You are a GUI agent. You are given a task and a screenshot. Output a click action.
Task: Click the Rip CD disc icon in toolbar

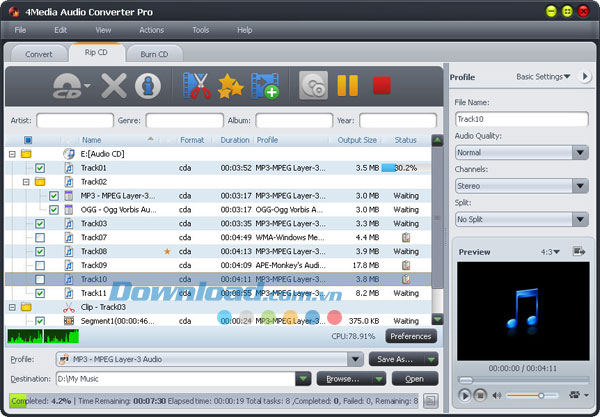coord(313,86)
